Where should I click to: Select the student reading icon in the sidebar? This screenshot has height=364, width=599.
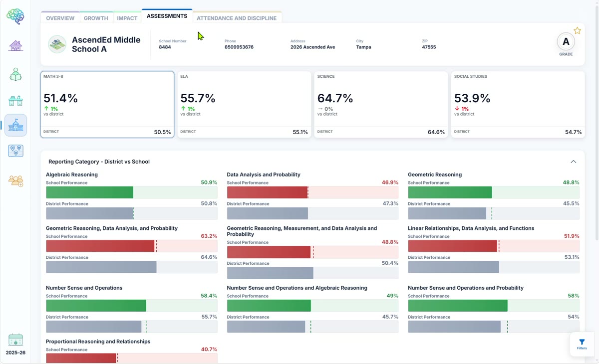point(15,74)
